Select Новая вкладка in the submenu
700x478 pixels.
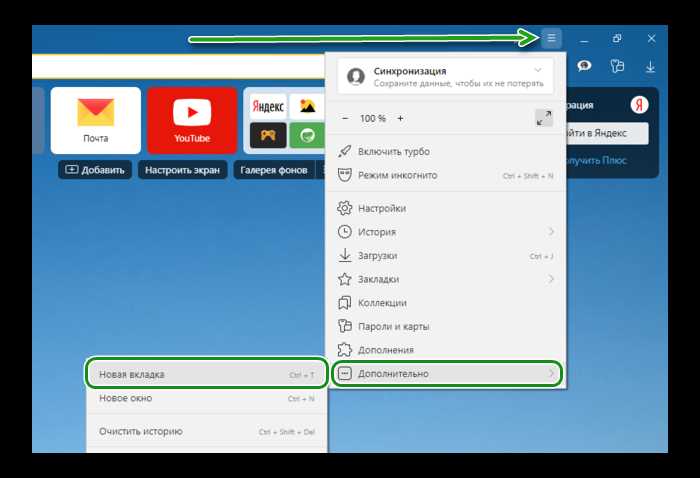(132, 374)
